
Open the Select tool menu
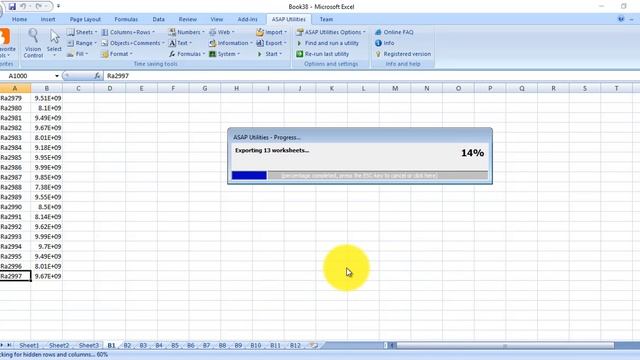[x=54, y=43]
